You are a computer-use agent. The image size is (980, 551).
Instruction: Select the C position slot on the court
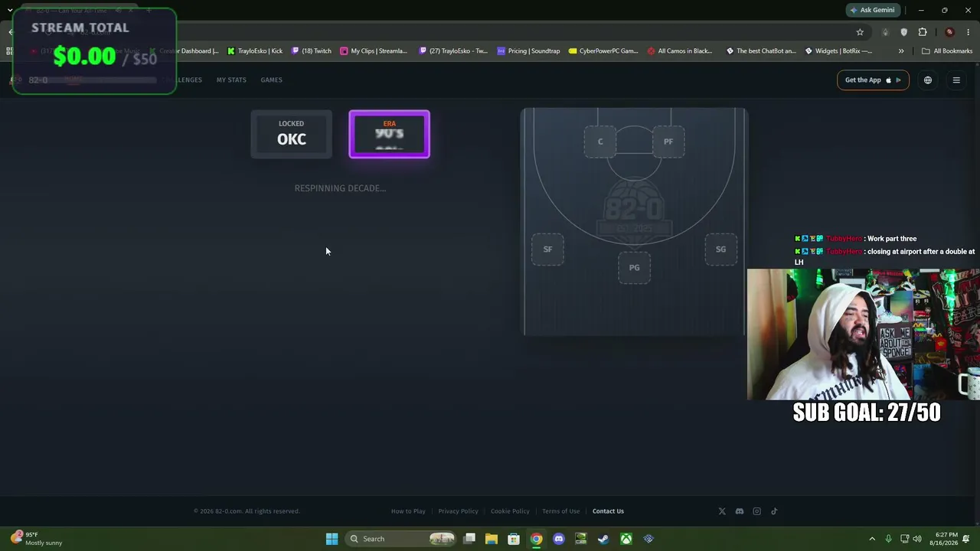coord(600,142)
